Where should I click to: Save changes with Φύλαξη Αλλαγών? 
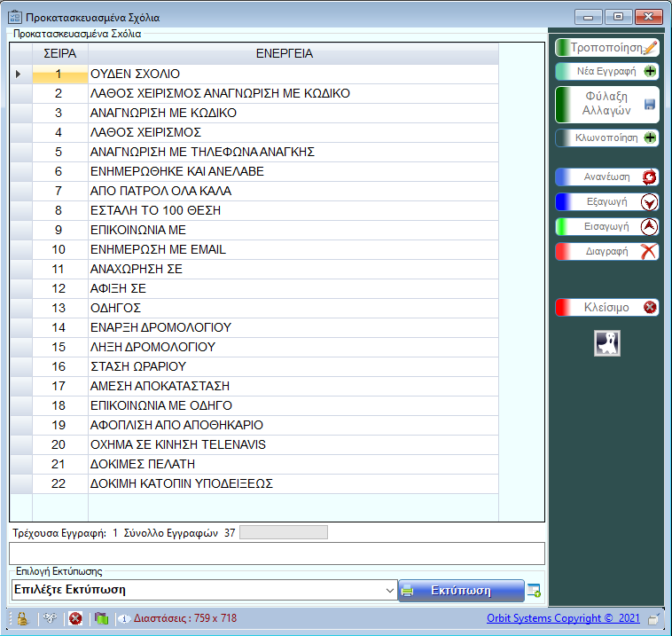(607, 104)
